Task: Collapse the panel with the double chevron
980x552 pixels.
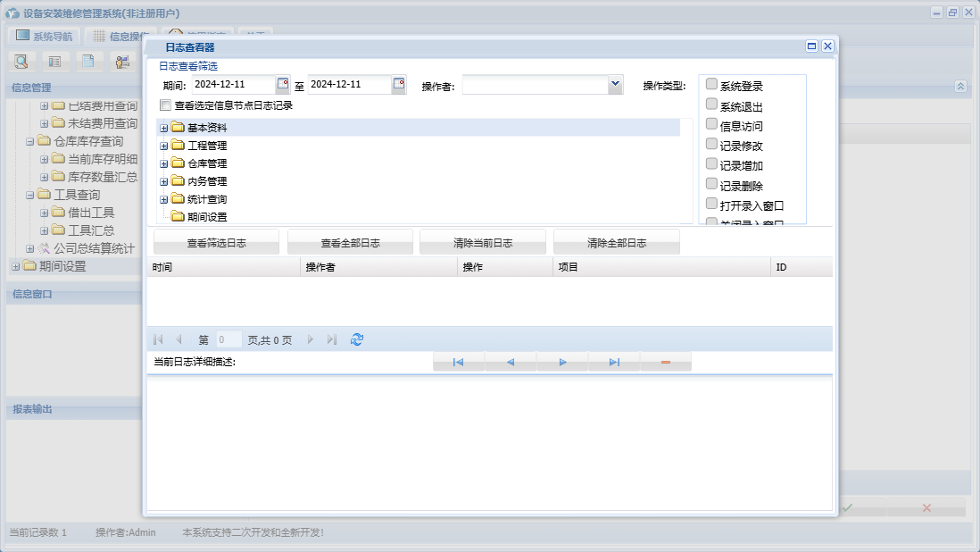Action: click(960, 87)
